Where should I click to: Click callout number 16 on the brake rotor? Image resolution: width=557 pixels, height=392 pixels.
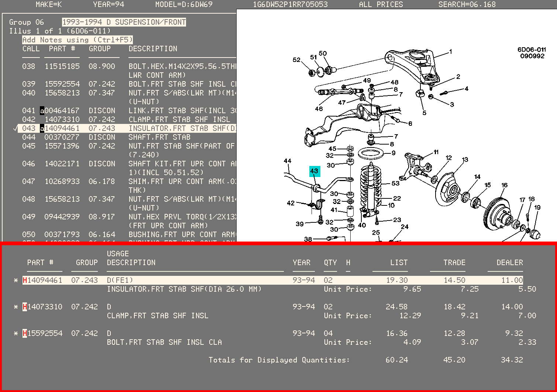point(504,185)
